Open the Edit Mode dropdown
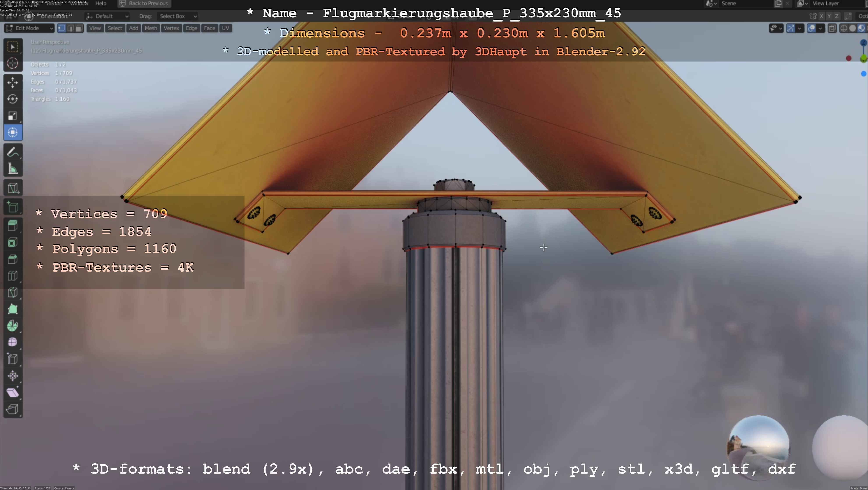Viewport: 868px width, 490px height. click(x=29, y=28)
